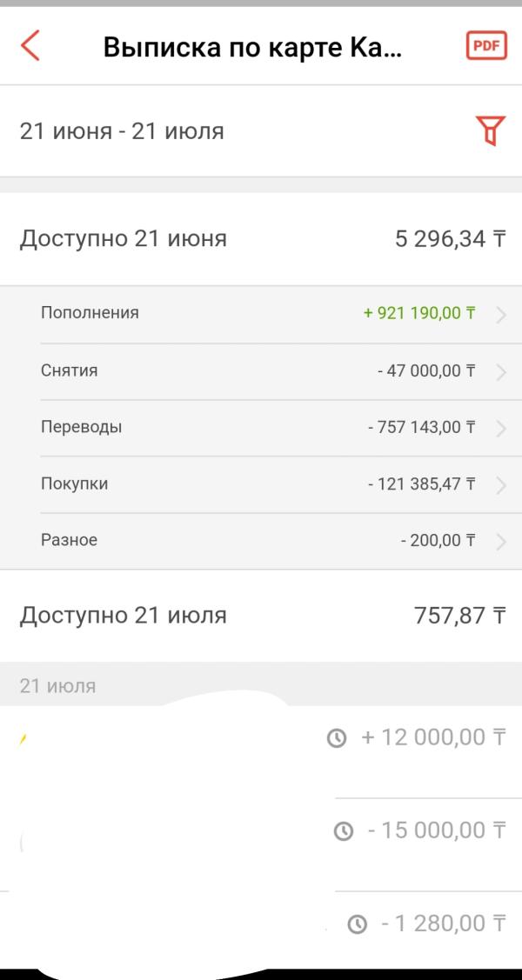This screenshot has height=980, width=522.
Task: Open the filter funnel icon
Action: click(x=491, y=130)
